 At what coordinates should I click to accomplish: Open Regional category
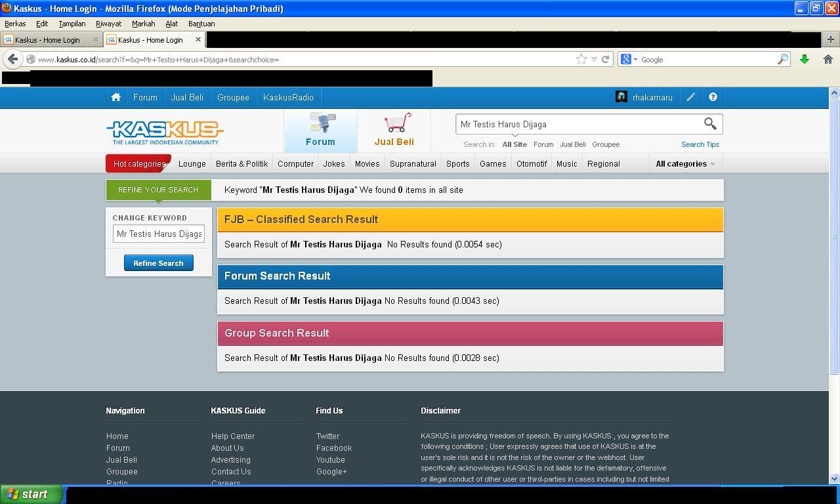604,163
